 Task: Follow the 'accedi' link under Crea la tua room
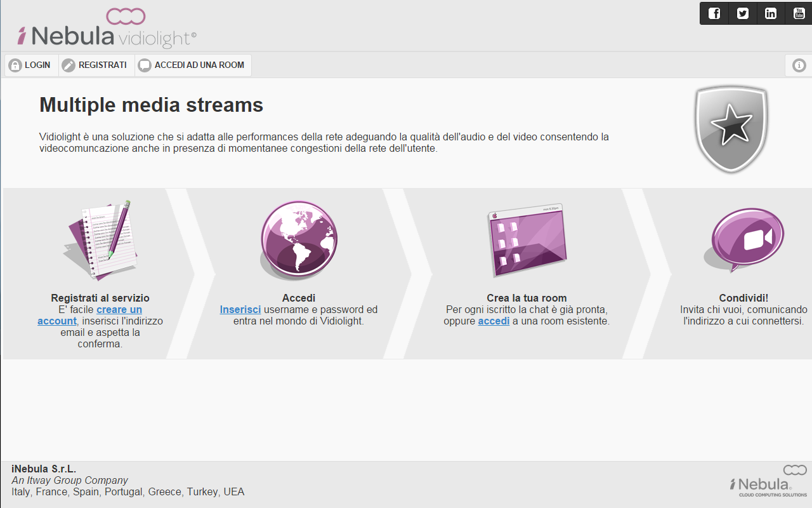(494, 321)
